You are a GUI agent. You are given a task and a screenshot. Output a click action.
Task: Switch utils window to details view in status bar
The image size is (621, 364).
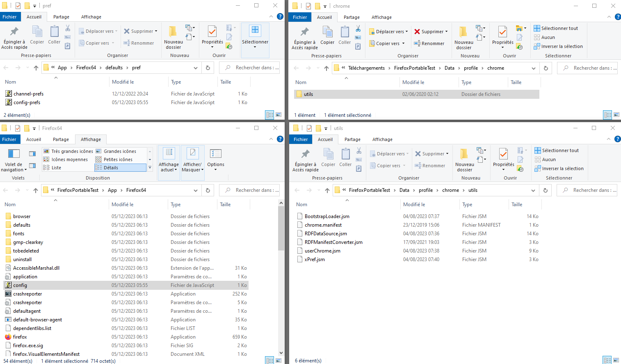[608, 360]
